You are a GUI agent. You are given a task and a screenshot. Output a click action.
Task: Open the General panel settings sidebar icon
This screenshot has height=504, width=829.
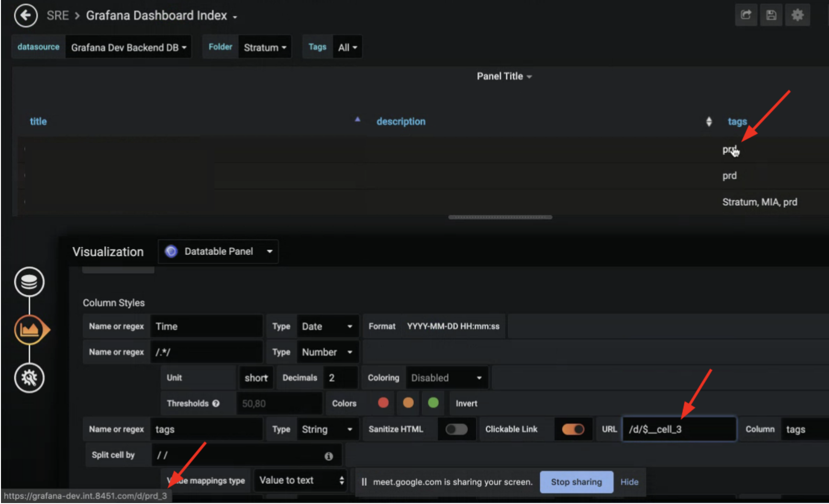30,378
